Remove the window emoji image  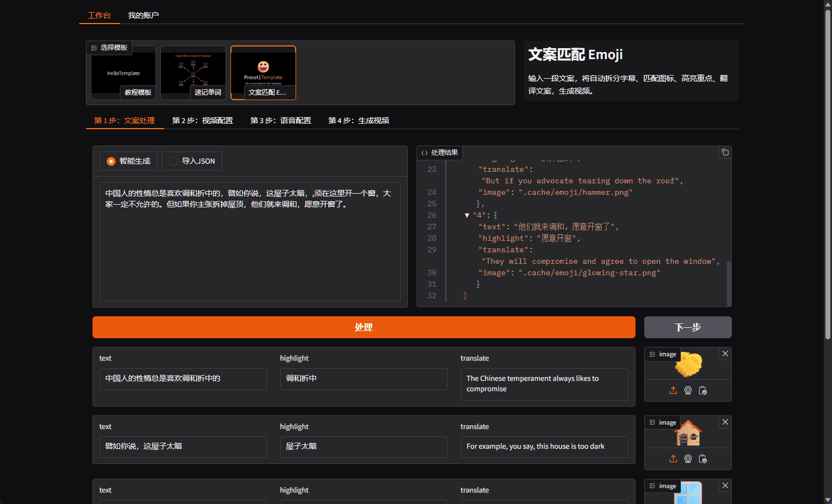725,485
